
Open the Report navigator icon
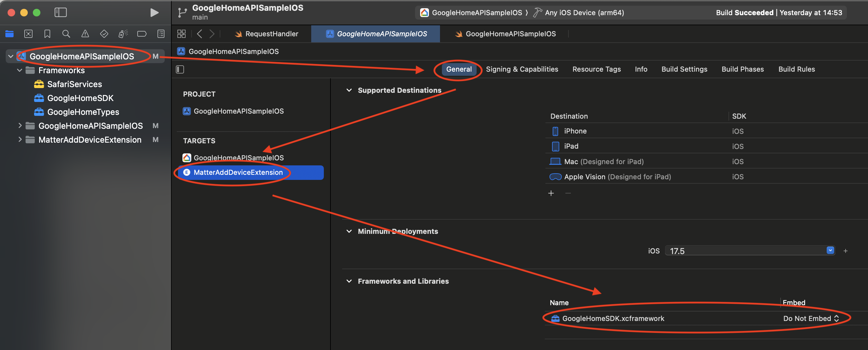click(161, 34)
